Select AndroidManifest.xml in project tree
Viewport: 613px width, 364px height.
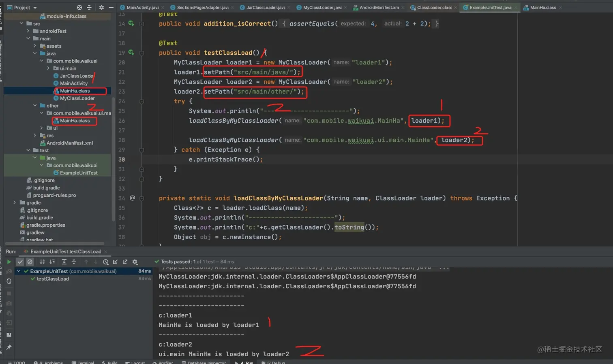pos(66,143)
